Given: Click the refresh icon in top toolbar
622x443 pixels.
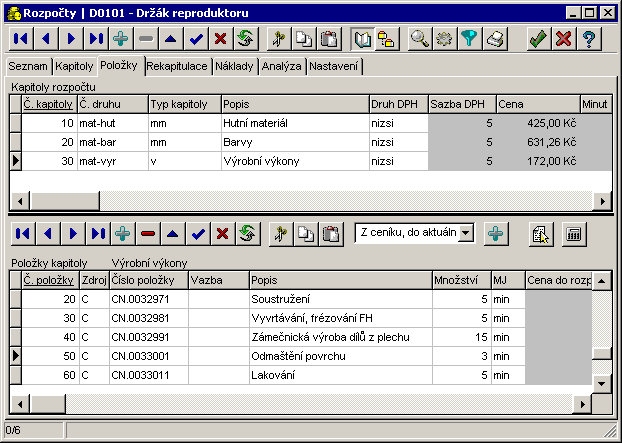Looking at the screenshot, I should (x=243, y=39).
